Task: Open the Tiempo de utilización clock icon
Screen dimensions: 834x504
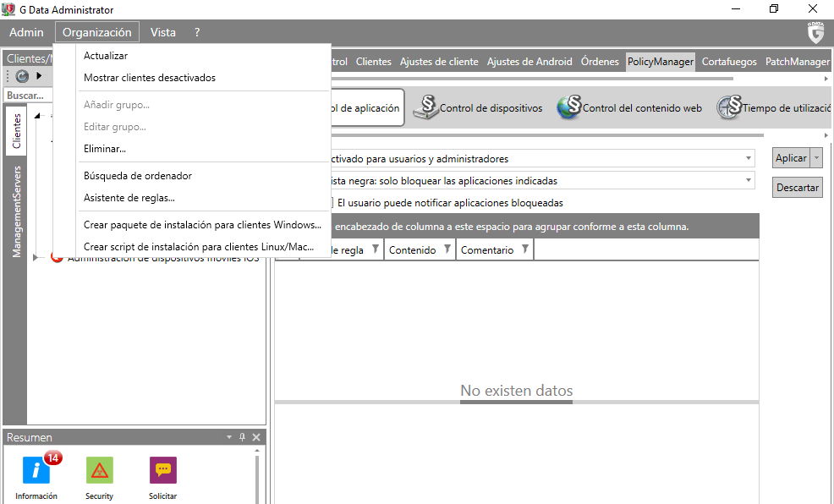Action: [729, 107]
